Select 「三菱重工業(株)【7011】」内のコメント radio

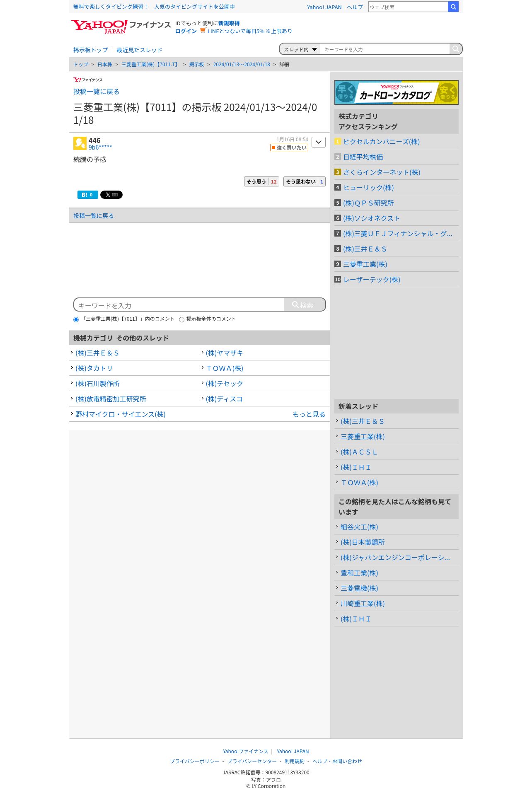(x=76, y=319)
